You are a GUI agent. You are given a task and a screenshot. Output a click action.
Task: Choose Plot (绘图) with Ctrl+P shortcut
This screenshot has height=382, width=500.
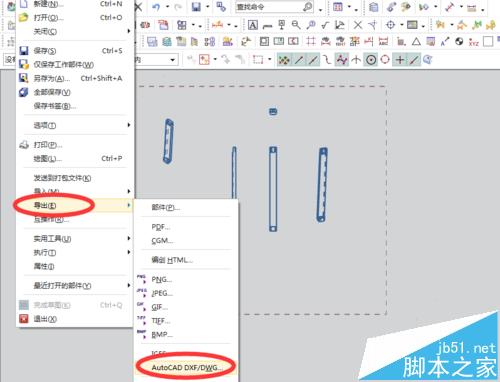(x=75, y=158)
